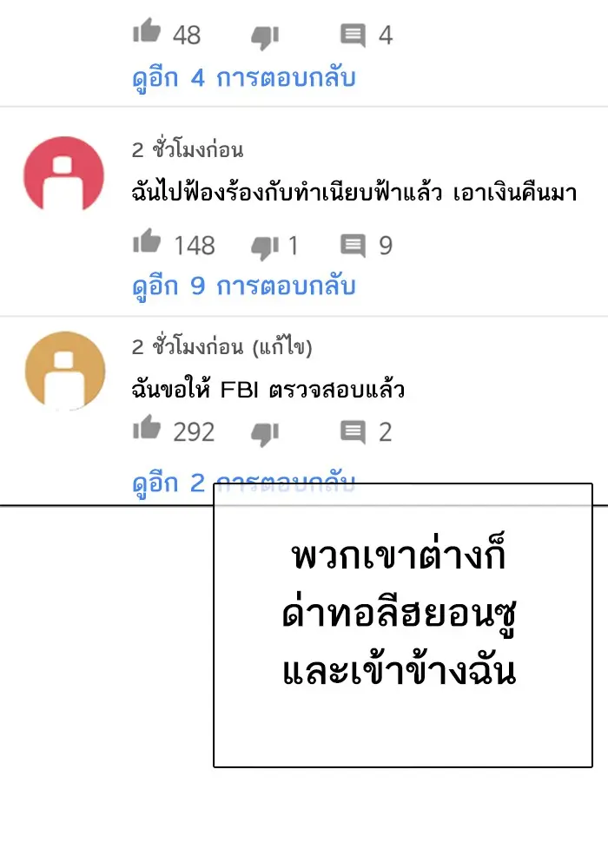Expand ดูอีก 4 การตอบกลับ replies

click(x=244, y=78)
